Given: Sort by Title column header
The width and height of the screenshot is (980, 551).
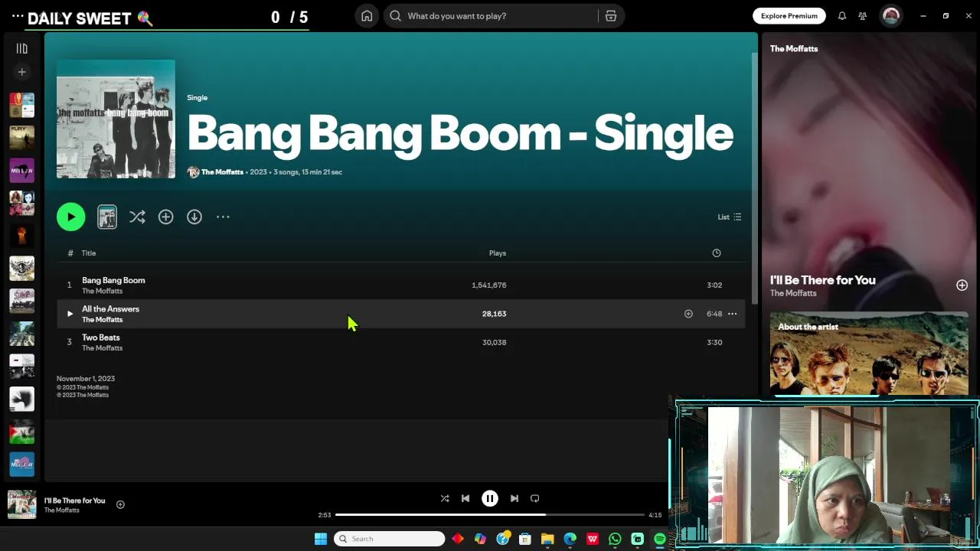Looking at the screenshot, I should coord(89,253).
